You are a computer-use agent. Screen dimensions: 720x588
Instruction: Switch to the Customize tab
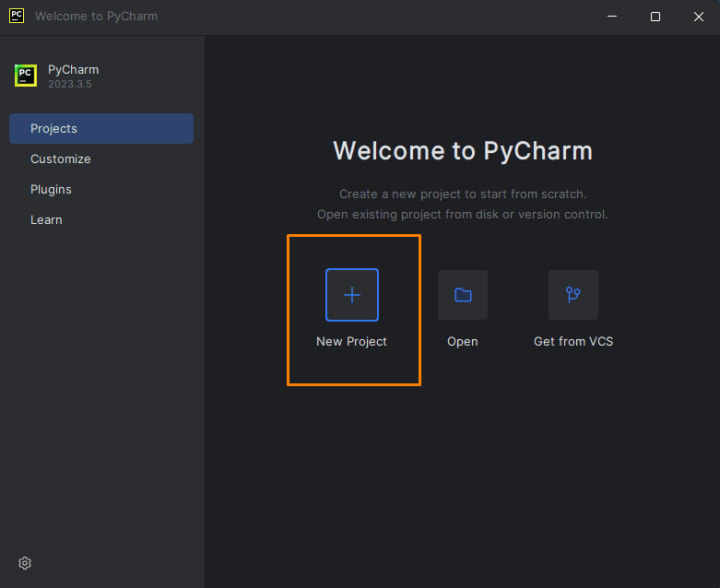click(101, 159)
